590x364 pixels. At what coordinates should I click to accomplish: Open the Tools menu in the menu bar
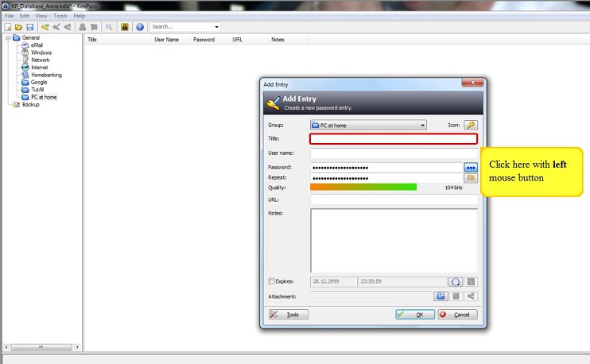[60, 16]
